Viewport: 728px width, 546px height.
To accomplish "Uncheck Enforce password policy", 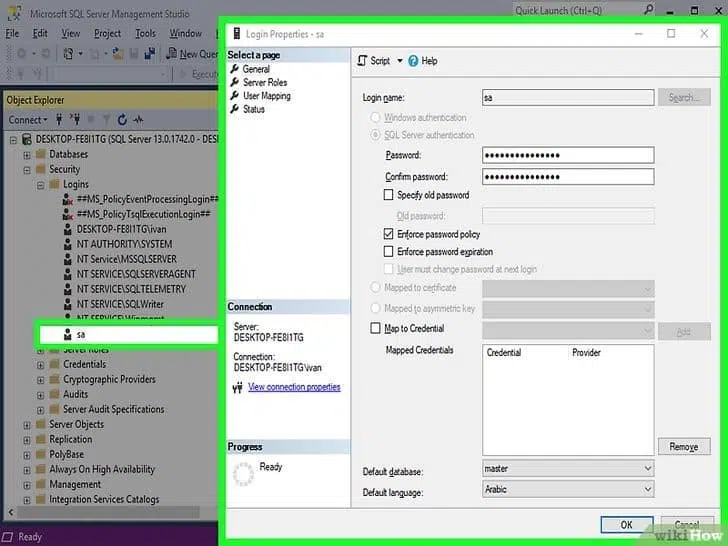I will tap(389, 234).
